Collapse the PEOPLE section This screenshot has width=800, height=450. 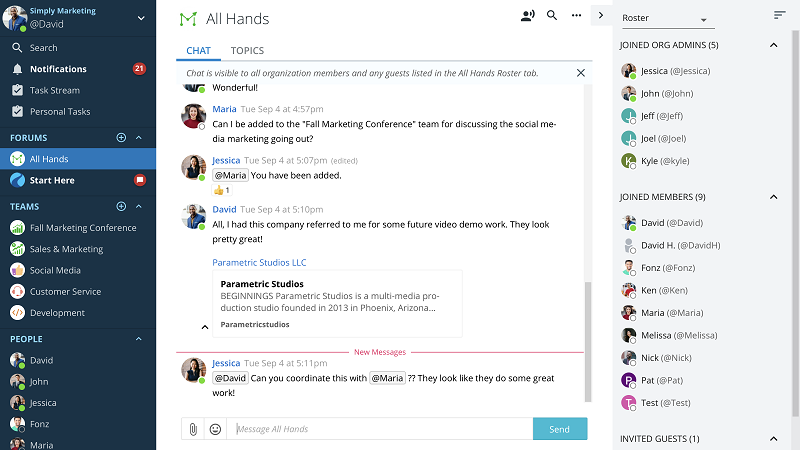(139, 339)
